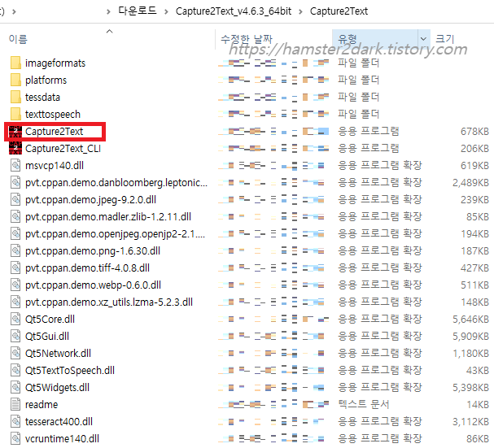Viewport: 494px width, 448px height.
Task: Select the Qt5Widgets.dll file name
Action: [57, 387]
